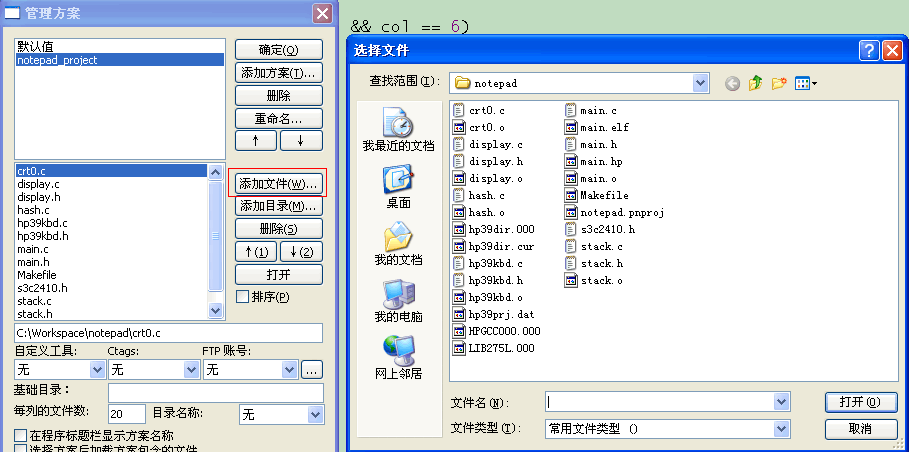
Task: Select HPGCC000.000 file in file dialog
Action: tap(497, 331)
